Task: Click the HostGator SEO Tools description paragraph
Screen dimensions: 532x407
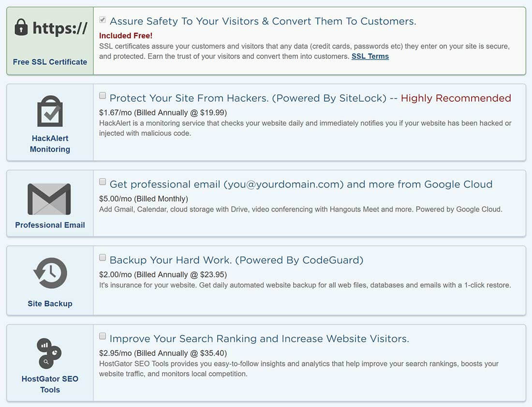Action: 298,369
